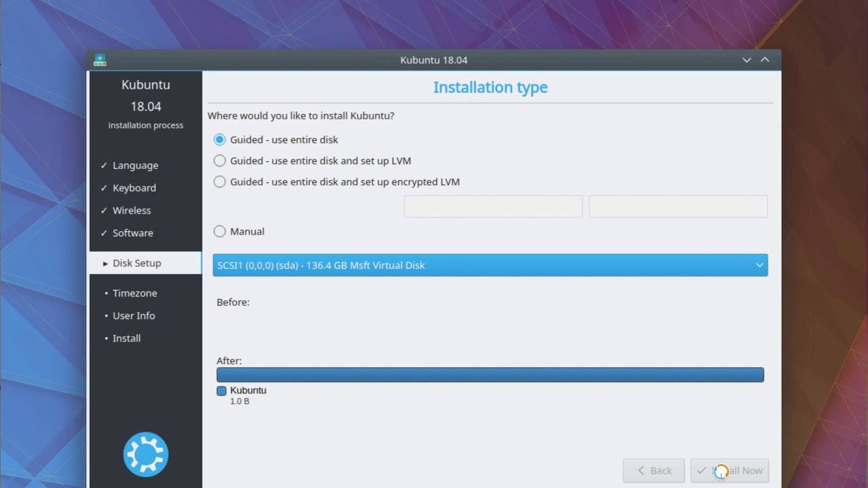Open the SCSI1 sda disk dropdown
Screen dimensions: 868x488
[x=490, y=265]
